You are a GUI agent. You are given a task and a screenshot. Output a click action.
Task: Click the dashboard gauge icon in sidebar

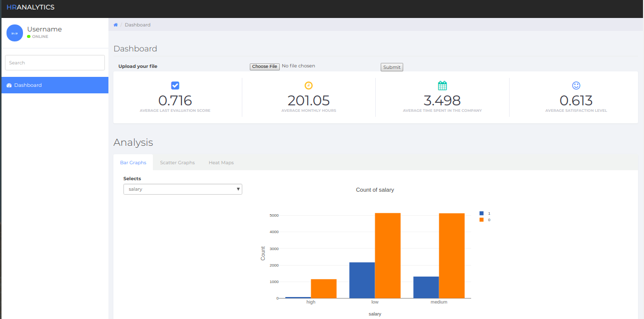[x=9, y=85]
